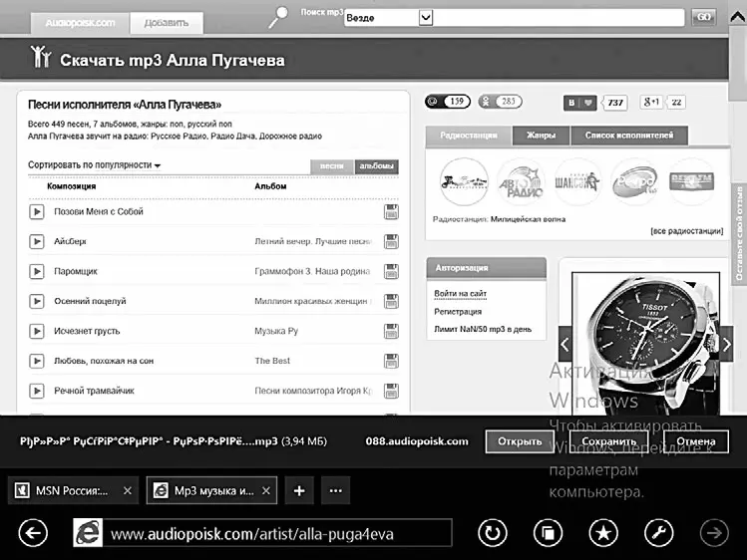
Task: Play the song Айсберг
Action: [37, 242]
